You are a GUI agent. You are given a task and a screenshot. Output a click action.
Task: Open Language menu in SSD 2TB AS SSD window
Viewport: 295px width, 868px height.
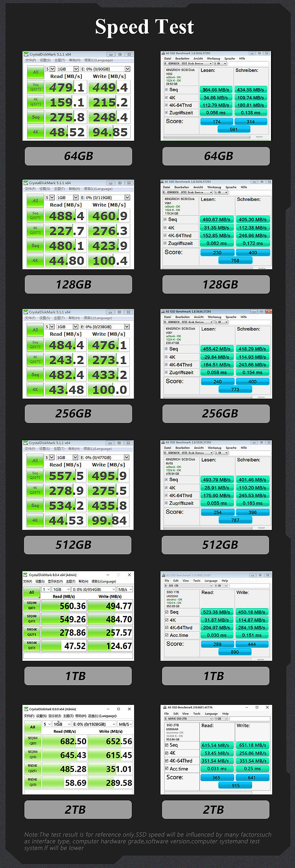pos(211,714)
